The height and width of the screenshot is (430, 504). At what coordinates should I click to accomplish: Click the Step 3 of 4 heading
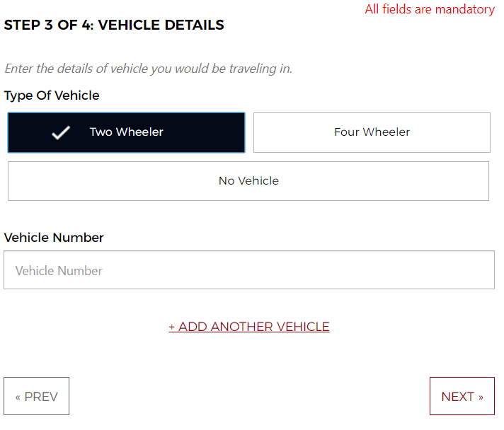[x=114, y=25]
